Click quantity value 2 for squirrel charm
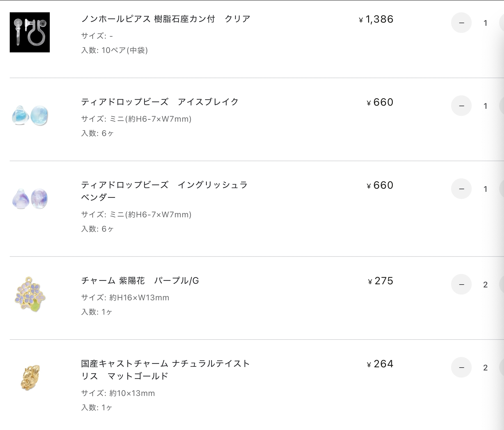The height and width of the screenshot is (430, 504). pos(485,368)
